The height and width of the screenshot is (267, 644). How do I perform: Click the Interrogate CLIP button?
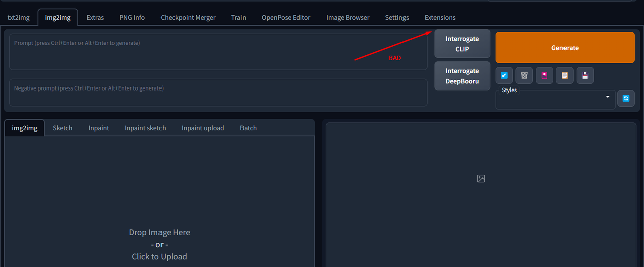[462, 44]
